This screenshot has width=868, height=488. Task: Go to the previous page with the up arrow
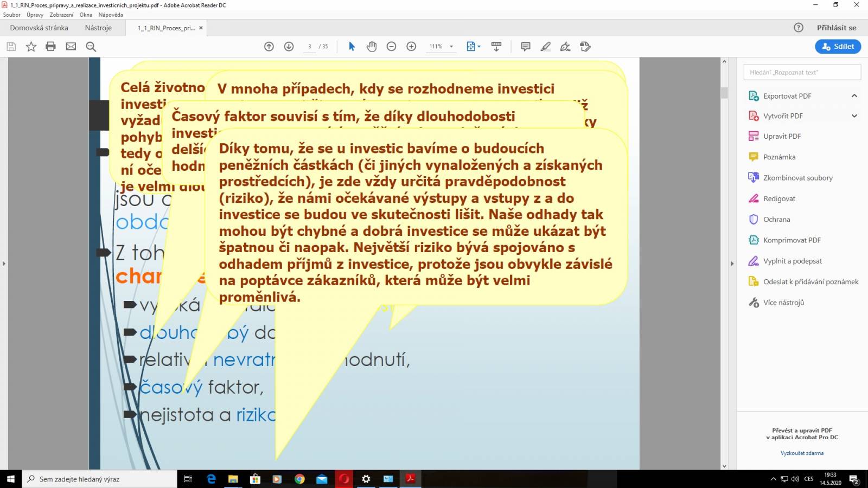click(269, 47)
